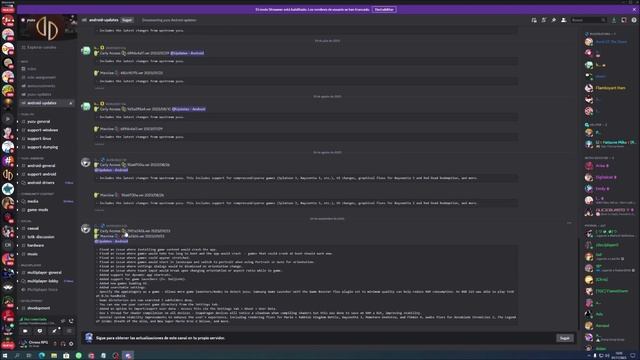Open File Explorer in the taskbar
The height and width of the screenshot is (360, 640).
point(54,356)
